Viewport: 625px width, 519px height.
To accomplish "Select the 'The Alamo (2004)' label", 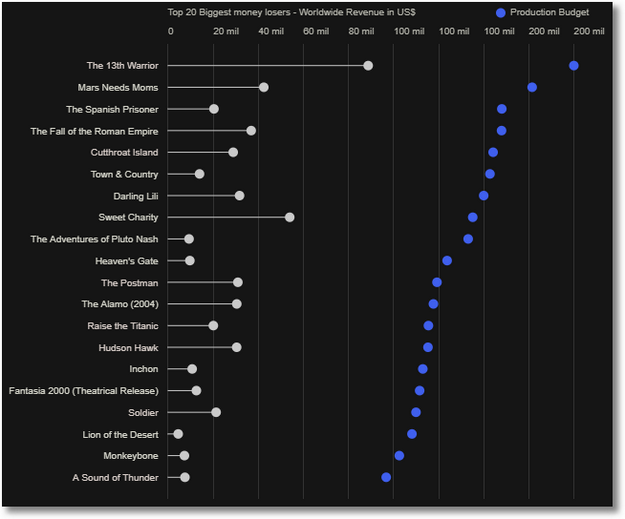I will point(120,304).
